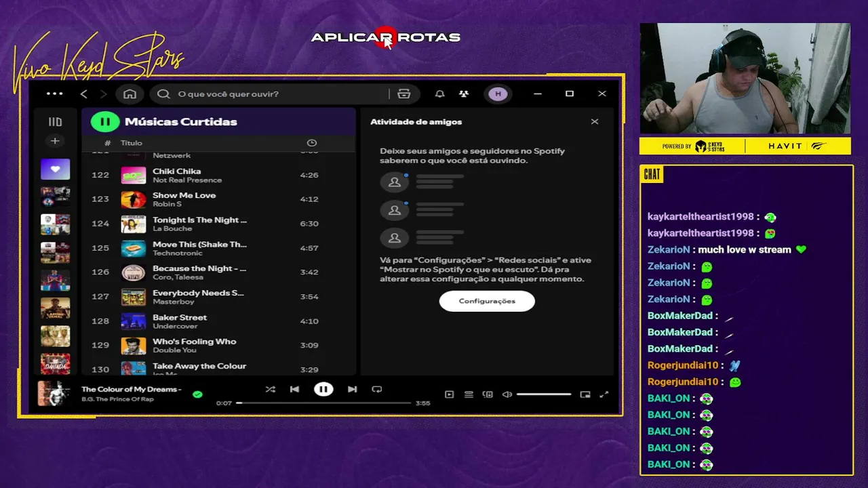Click the 'Baker Street' album art
This screenshot has width=868, height=488.
tap(134, 321)
